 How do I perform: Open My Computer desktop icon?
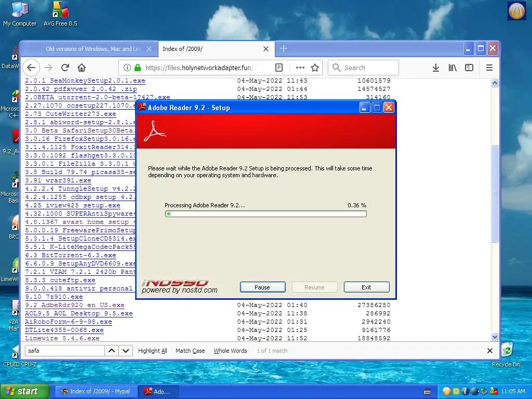click(x=20, y=14)
